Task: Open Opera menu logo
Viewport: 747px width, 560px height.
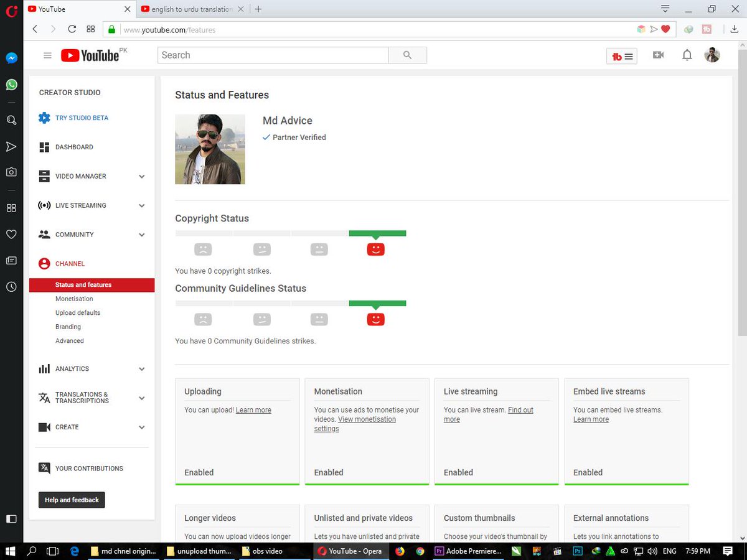Action: 12,10
